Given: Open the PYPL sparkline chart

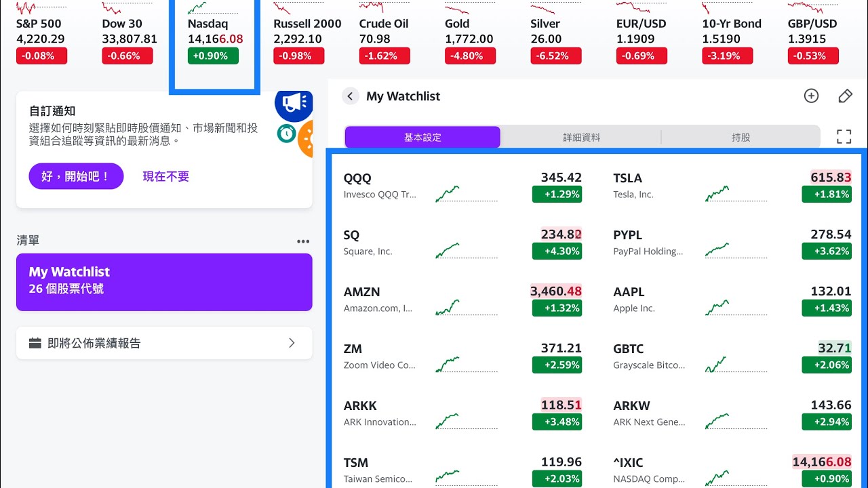Looking at the screenshot, I should [736, 251].
